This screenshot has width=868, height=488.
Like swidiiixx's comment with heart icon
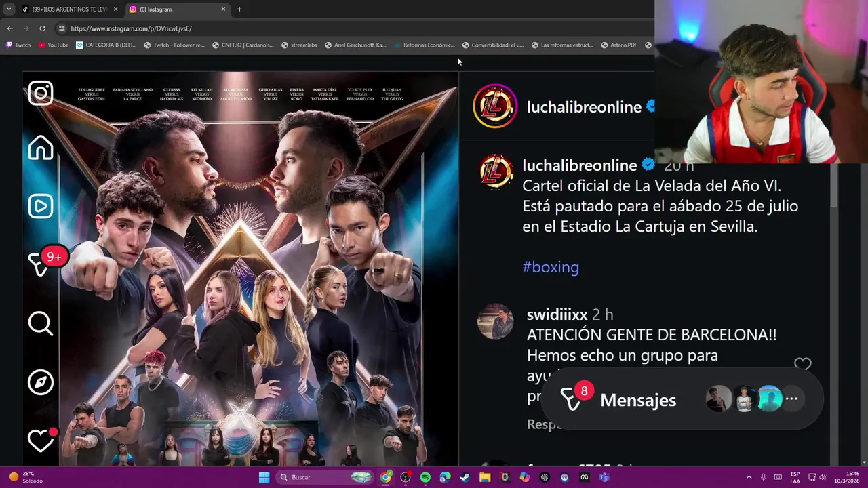(803, 365)
